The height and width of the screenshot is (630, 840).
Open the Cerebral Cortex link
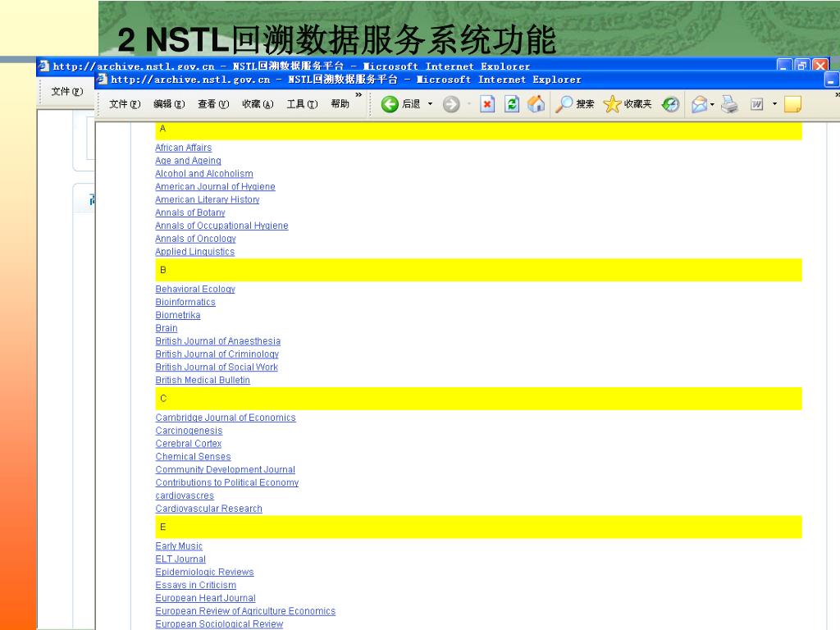pos(189,444)
